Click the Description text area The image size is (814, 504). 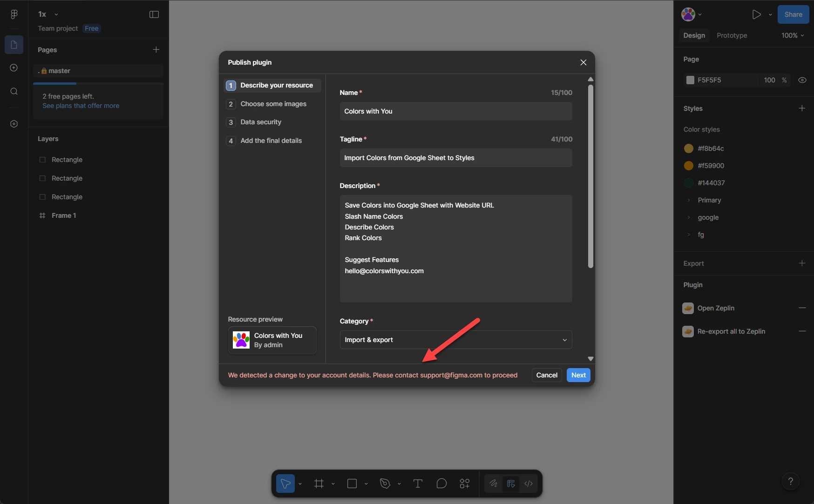pyautogui.click(x=456, y=249)
